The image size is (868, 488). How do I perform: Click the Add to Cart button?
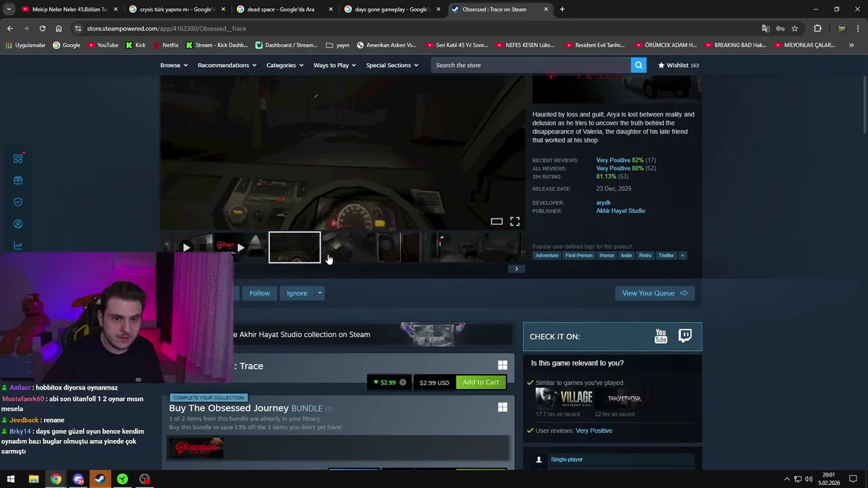pyautogui.click(x=481, y=382)
